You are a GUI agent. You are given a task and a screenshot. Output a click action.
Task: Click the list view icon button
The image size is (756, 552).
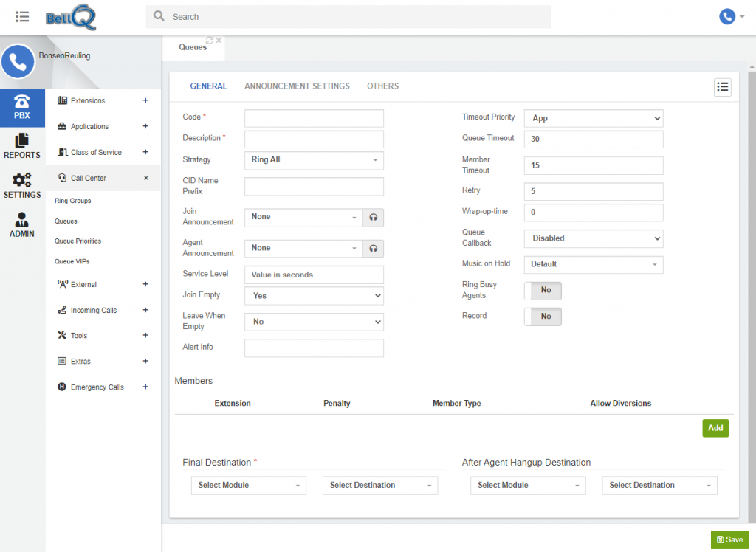click(x=722, y=87)
